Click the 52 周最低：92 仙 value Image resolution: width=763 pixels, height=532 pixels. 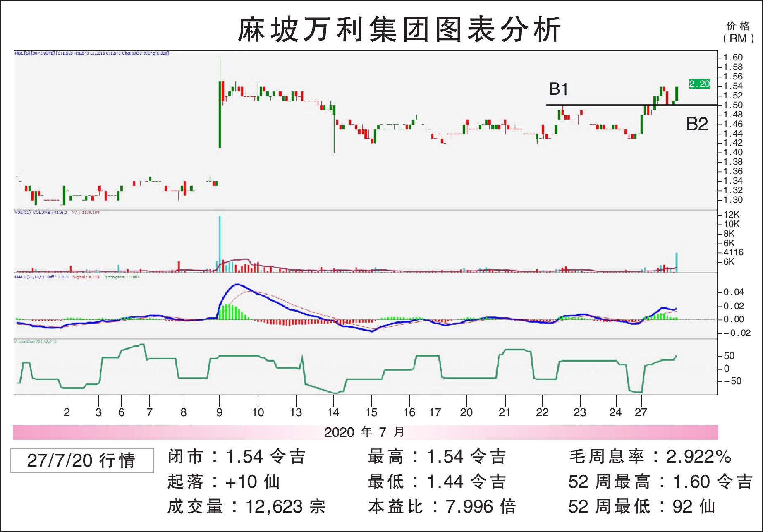coord(642,506)
